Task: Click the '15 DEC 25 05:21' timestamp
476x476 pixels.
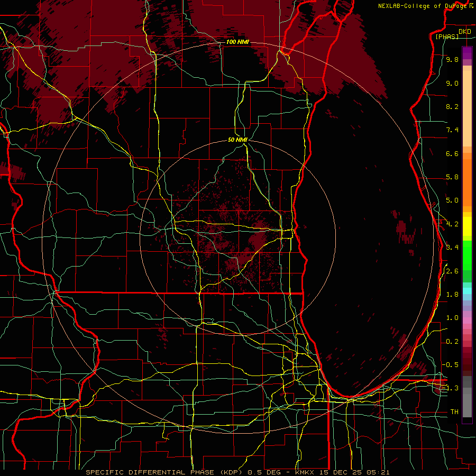Action: [x=354, y=472]
